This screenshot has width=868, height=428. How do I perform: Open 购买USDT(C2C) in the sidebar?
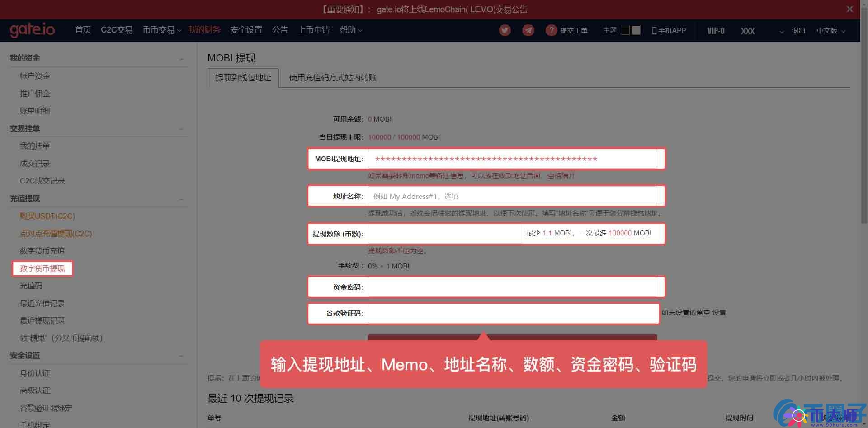47,216
